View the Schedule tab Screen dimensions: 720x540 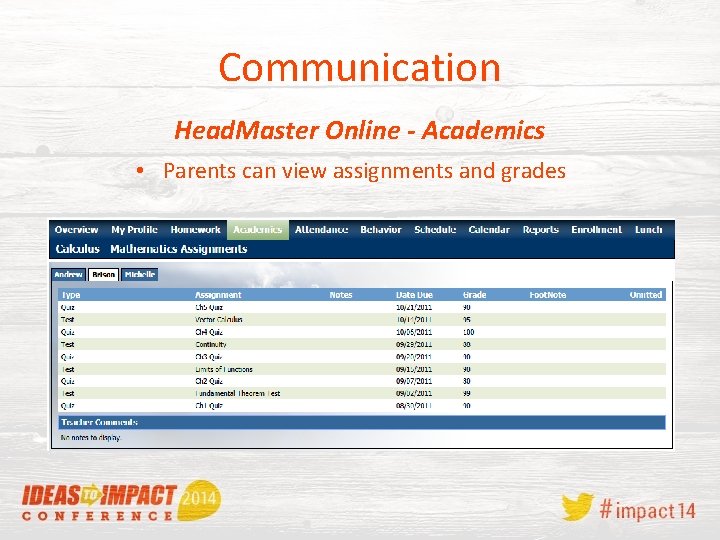(x=435, y=230)
